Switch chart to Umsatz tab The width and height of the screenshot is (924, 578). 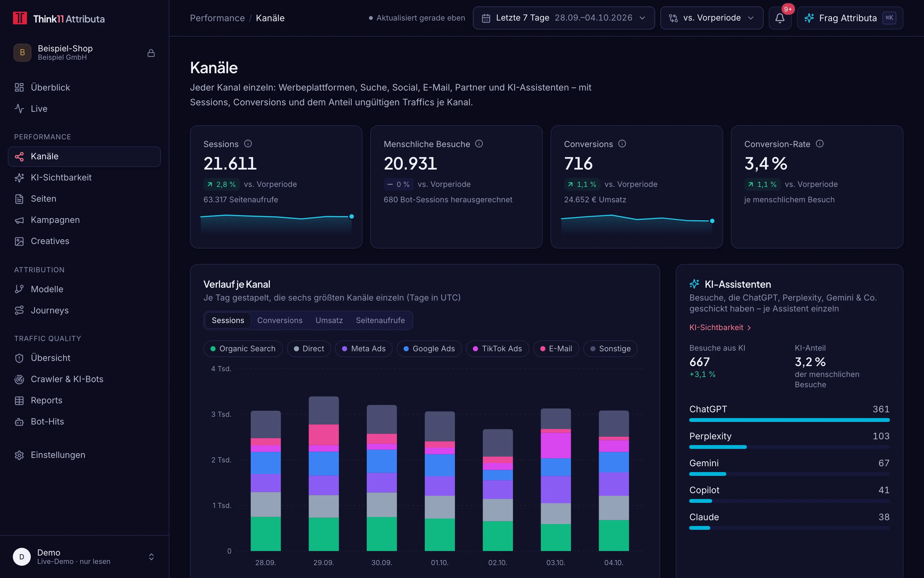(329, 320)
